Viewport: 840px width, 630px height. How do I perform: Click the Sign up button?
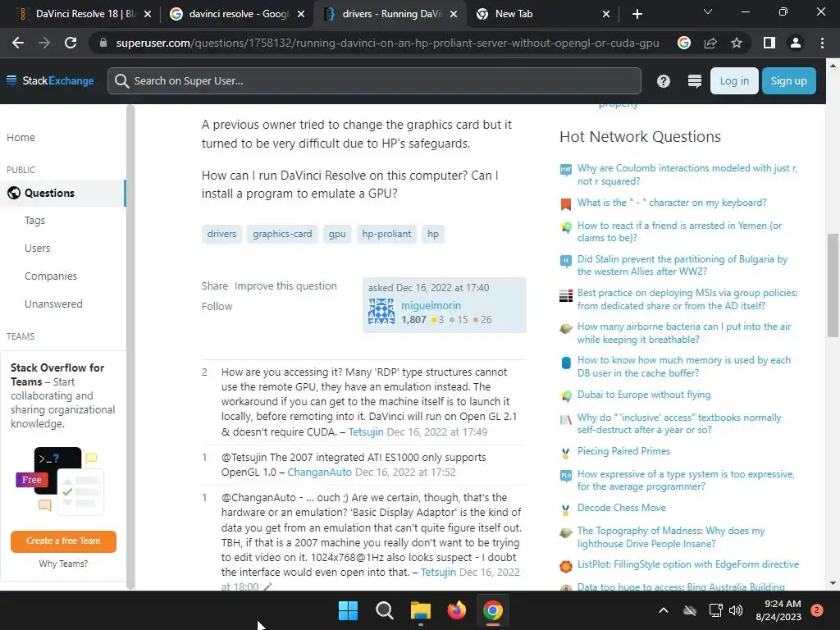coord(788,81)
